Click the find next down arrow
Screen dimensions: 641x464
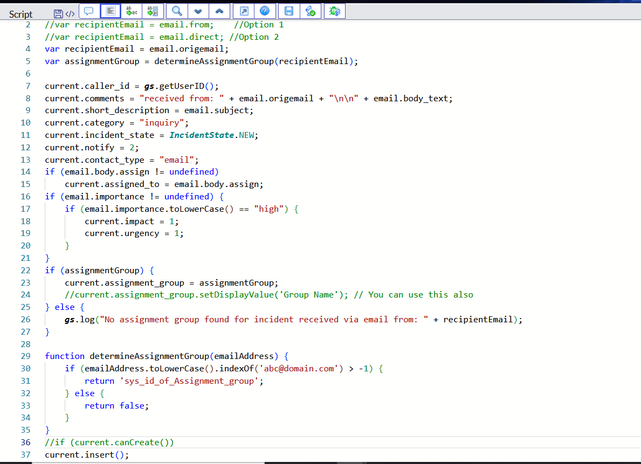coord(198,11)
